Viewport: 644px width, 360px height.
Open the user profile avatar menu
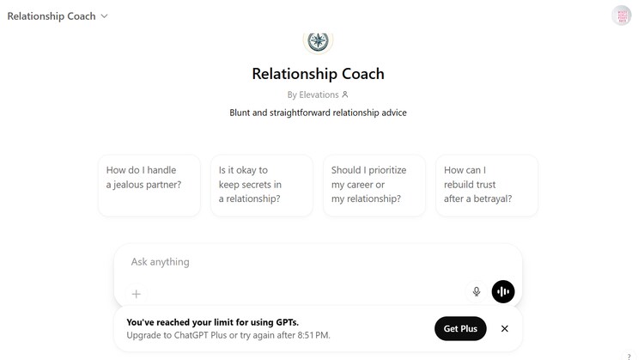coord(622,15)
